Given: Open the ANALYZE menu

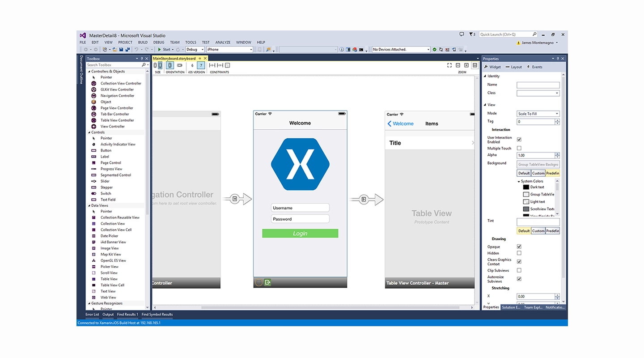Looking at the screenshot, I should point(223,43).
